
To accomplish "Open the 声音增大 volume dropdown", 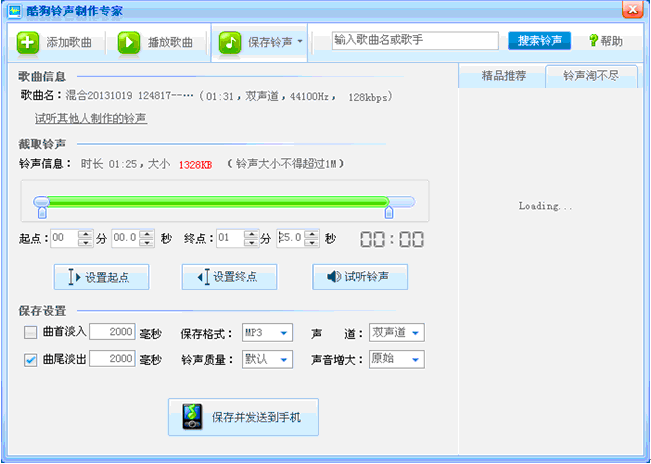I will click(x=396, y=359).
